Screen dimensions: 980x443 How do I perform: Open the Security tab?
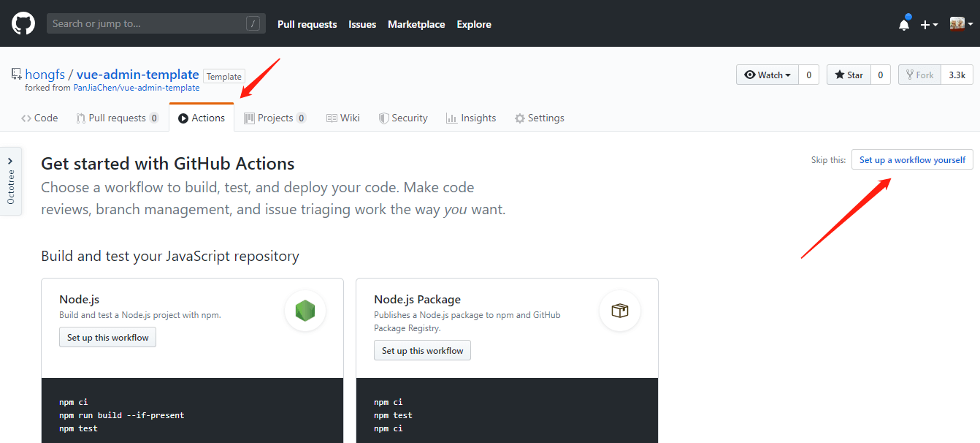pos(403,118)
